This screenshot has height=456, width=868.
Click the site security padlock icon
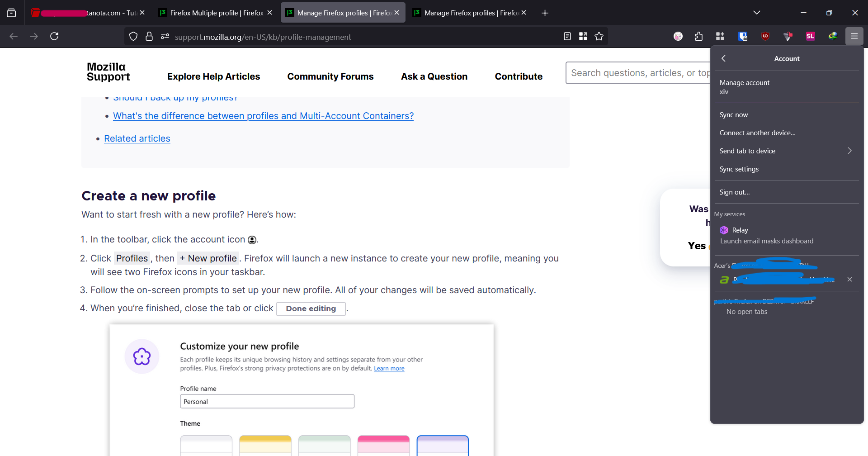tap(149, 36)
